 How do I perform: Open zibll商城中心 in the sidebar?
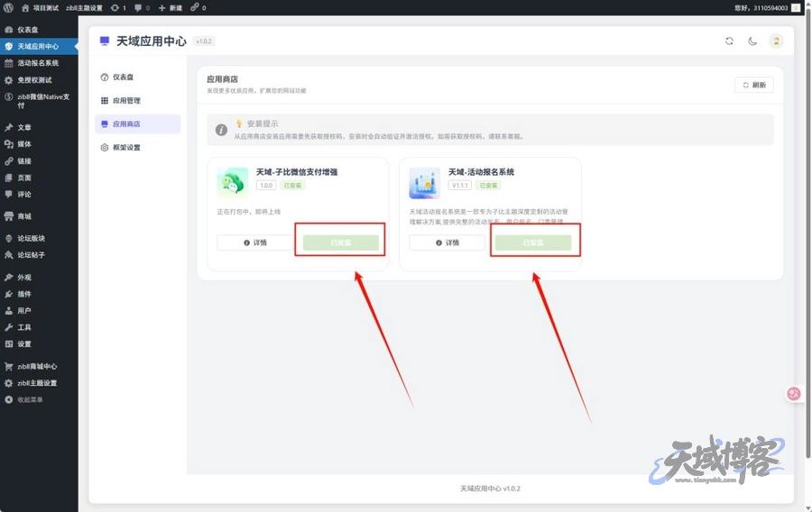coord(39,366)
